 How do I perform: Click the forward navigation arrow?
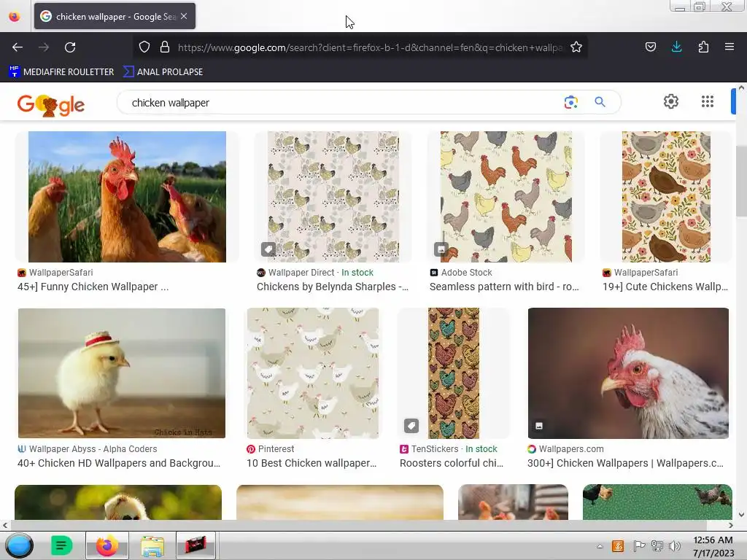tap(44, 47)
